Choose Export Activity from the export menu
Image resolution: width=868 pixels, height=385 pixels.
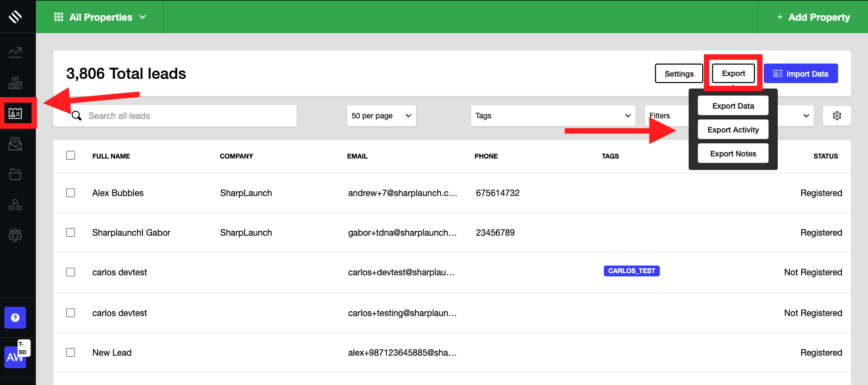pyautogui.click(x=733, y=130)
